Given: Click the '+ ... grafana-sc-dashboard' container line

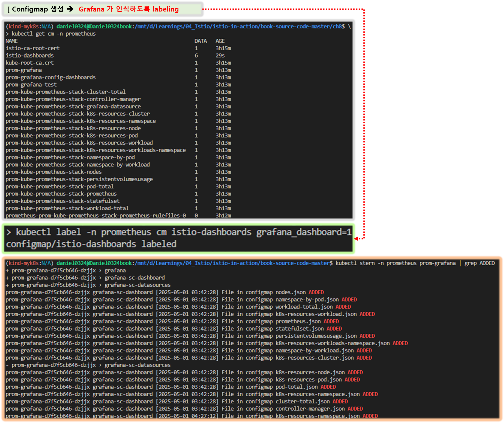Looking at the screenshot, I should coord(85,278).
